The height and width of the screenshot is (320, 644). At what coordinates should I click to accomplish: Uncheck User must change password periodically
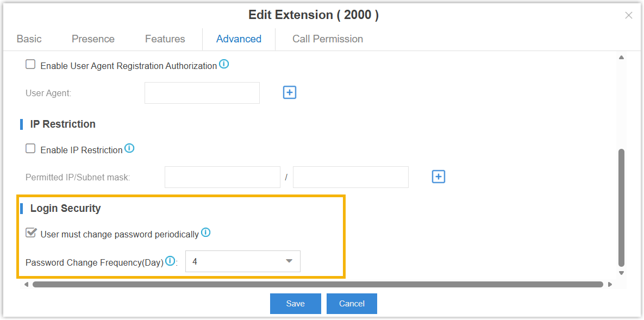[x=31, y=234]
